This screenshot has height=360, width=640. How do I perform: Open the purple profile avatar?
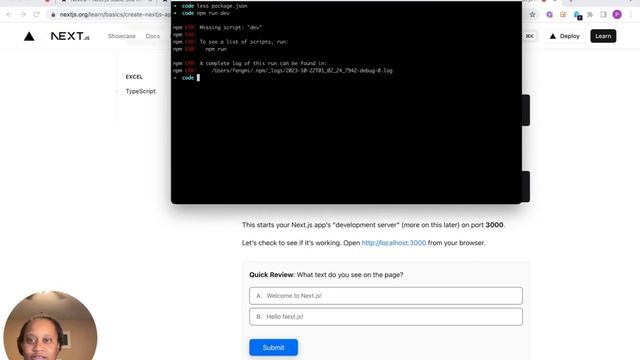[x=617, y=14]
